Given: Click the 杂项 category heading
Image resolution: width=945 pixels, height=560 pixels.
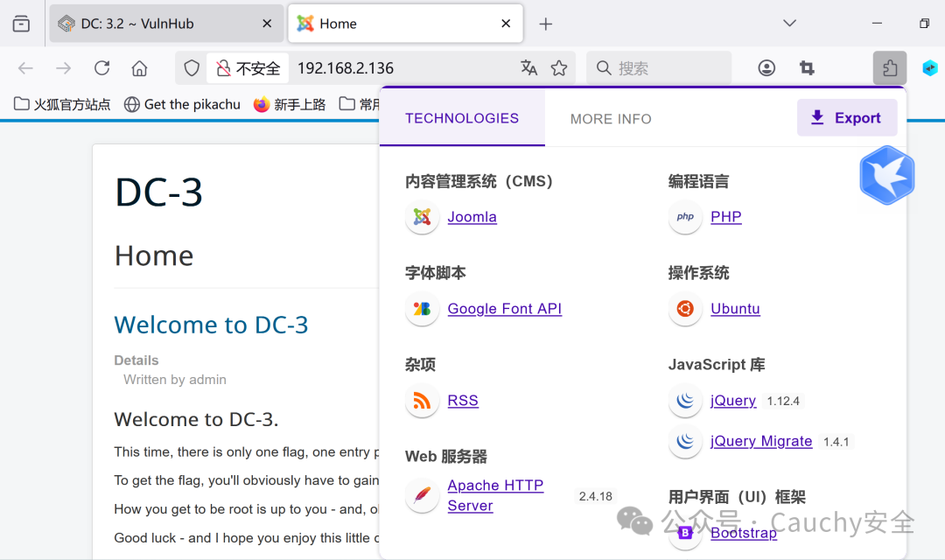Looking at the screenshot, I should [x=420, y=365].
